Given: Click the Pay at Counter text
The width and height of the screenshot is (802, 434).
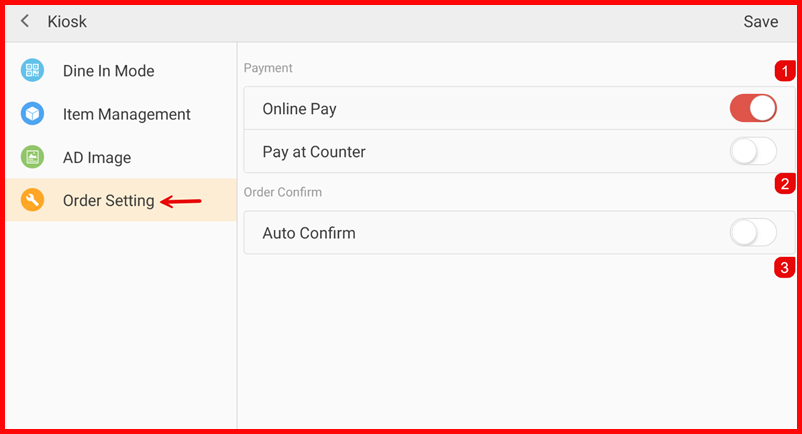Looking at the screenshot, I should [x=313, y=152].
